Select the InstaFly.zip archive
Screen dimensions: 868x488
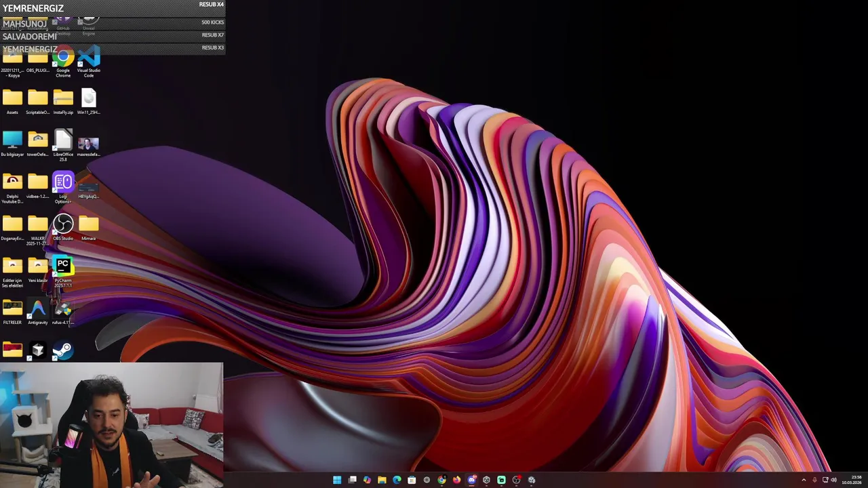[x=63, y=102]
